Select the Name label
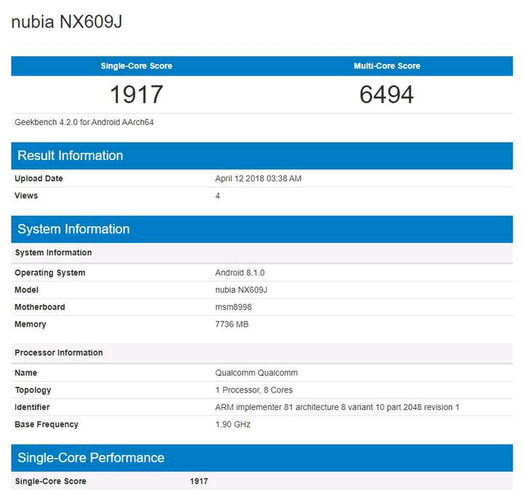The width and height of the screenshot is (523, 490). click(x=26, y=373)
